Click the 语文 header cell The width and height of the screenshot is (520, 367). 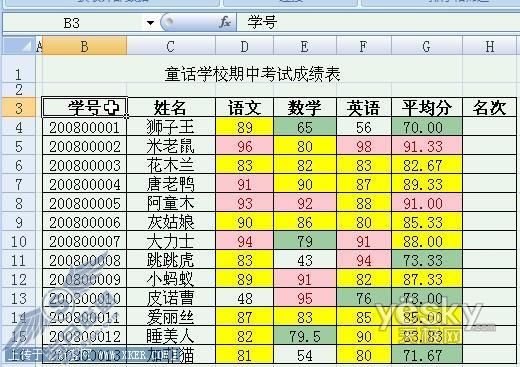[244, 107]
